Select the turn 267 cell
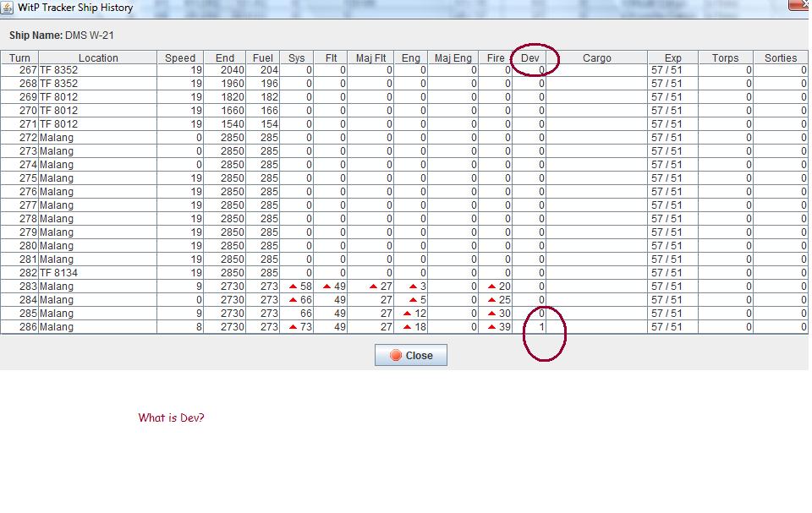This screenshot has height=513, width=812. tap(19, 70)
